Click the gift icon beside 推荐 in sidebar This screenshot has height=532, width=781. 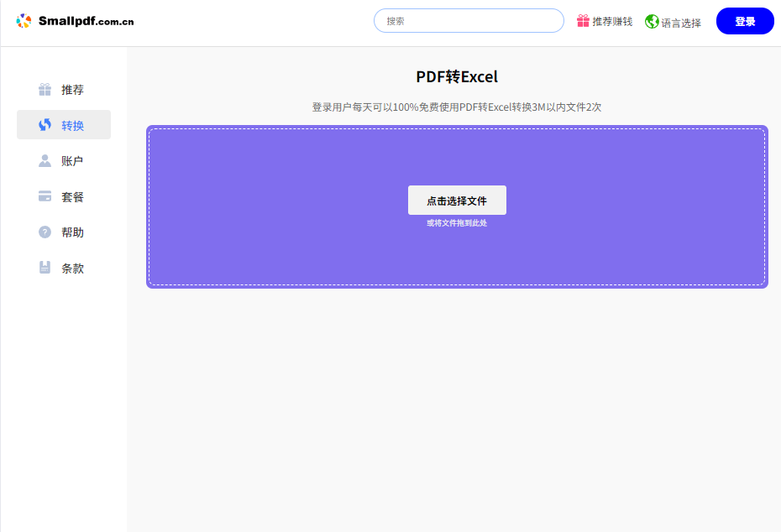point(45,90)
